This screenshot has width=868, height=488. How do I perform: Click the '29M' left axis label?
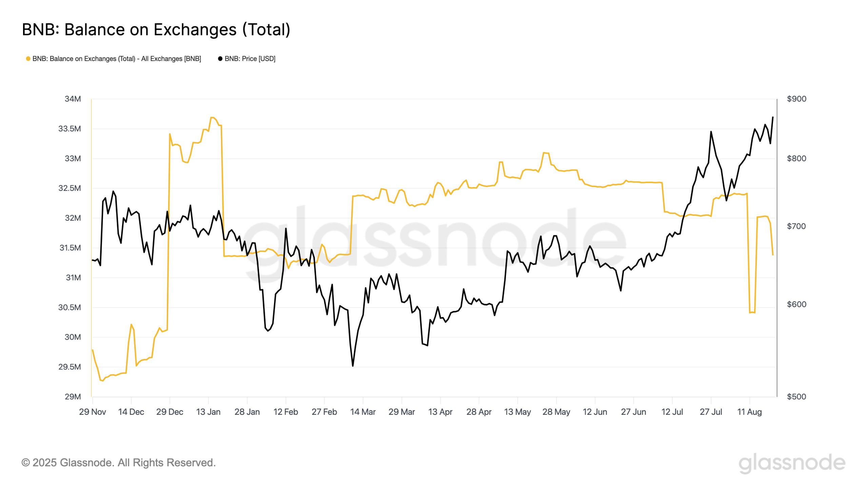click(x=73, y=397)
